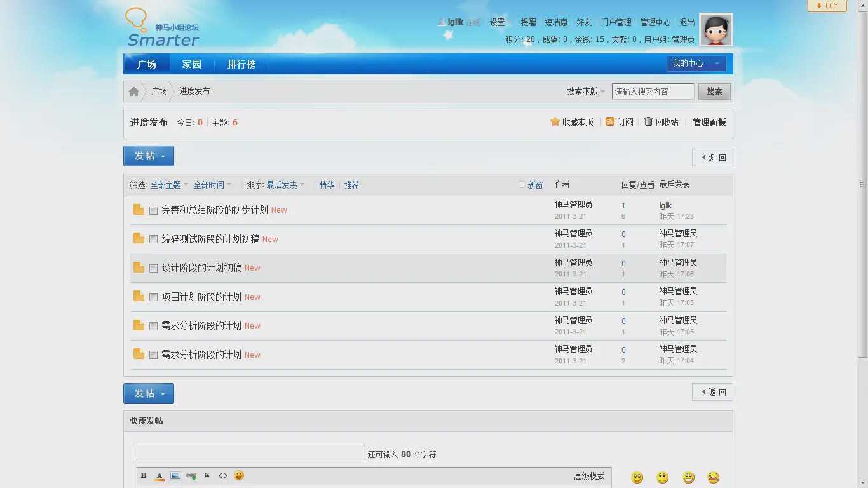868x488 pixels.
Task: Enable the 新窗 checkbox
Action: pos(522,185)
